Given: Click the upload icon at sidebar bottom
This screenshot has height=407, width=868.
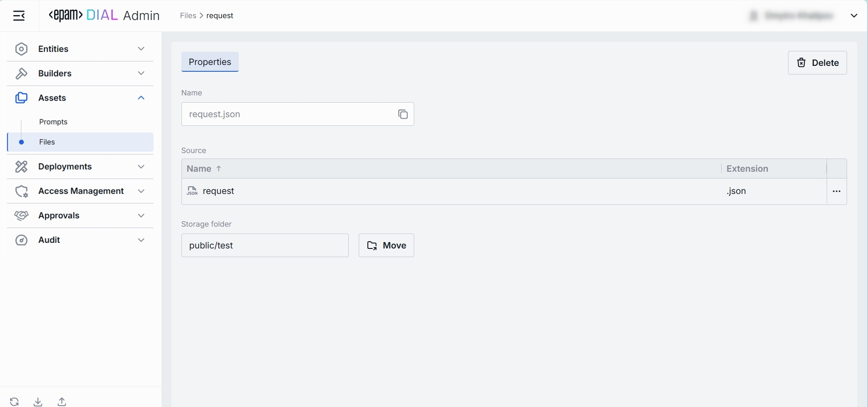Looking at the screenshot, I should click(x=62, y=402).
